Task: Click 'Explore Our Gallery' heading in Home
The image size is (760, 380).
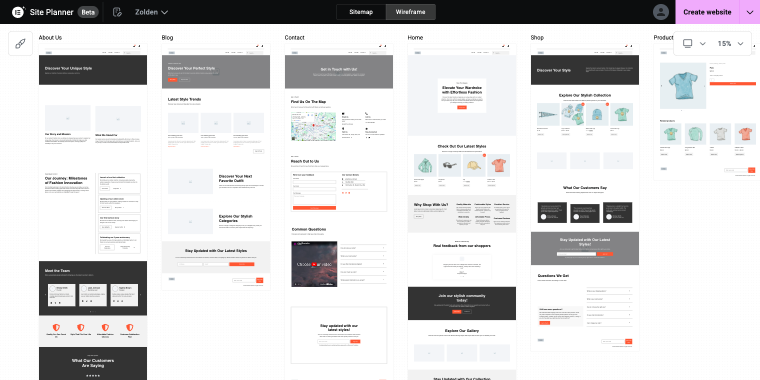Action: point(462,331)
